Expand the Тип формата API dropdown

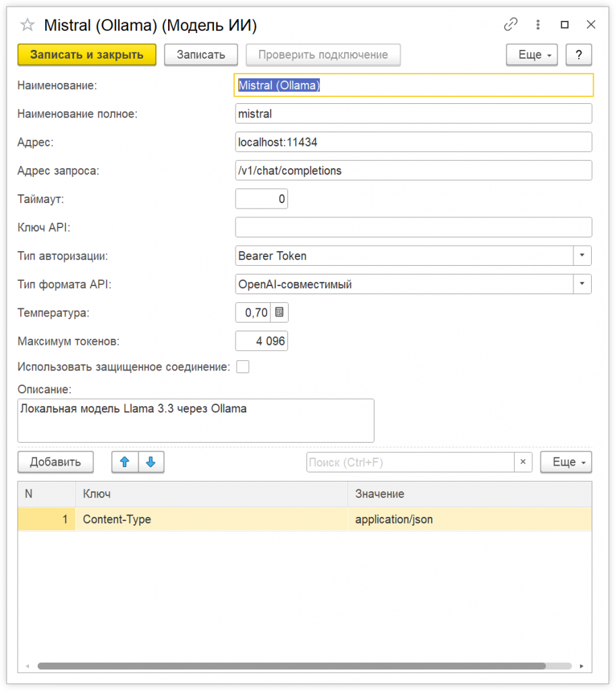[582, 284]
